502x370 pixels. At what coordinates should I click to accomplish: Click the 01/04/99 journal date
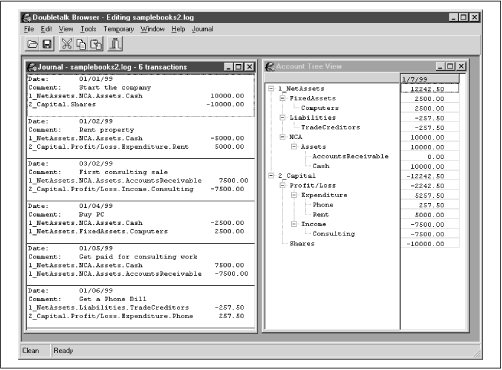click(96, 206)
